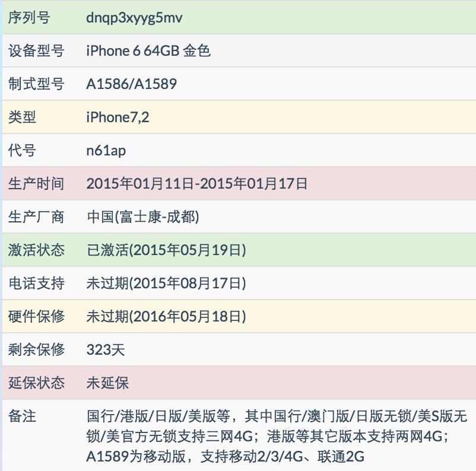476x471 pixels.
Task: Click the 代号 label
Action: [22, 150]
